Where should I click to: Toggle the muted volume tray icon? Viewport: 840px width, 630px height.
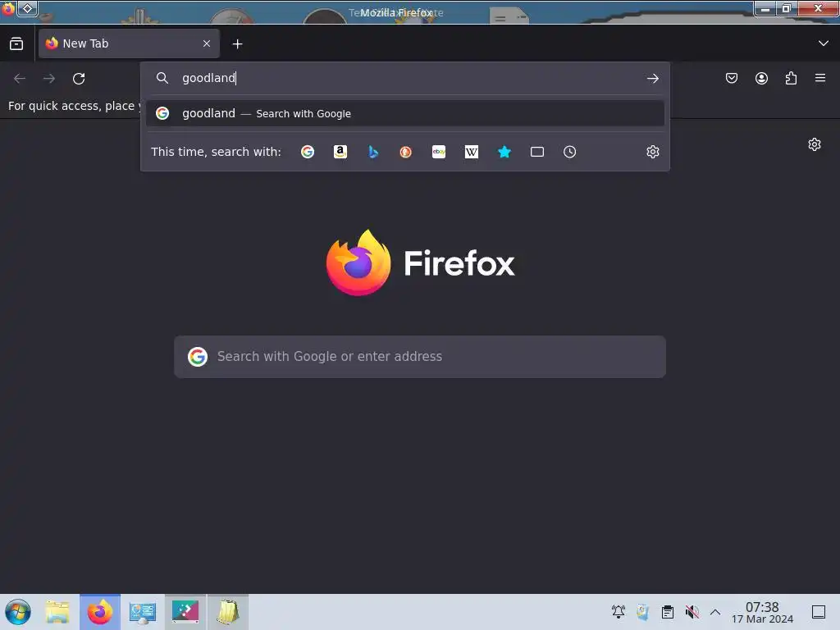click(692, 612)
